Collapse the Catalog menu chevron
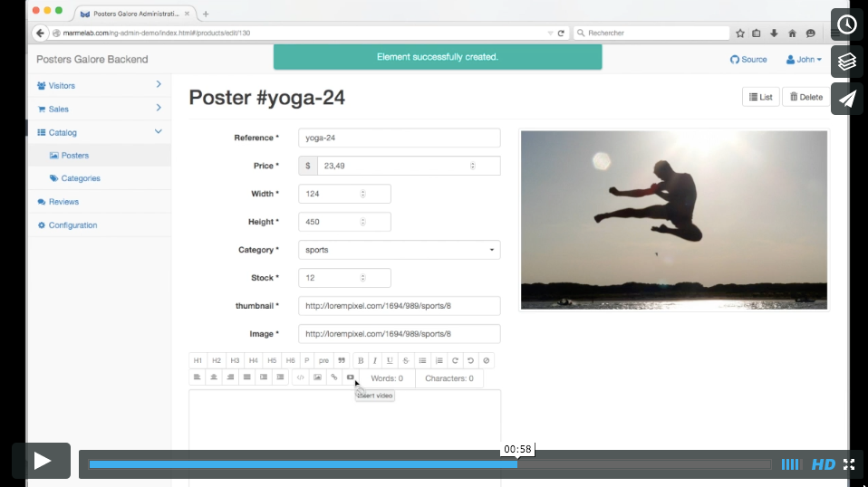 coord(159,131)
